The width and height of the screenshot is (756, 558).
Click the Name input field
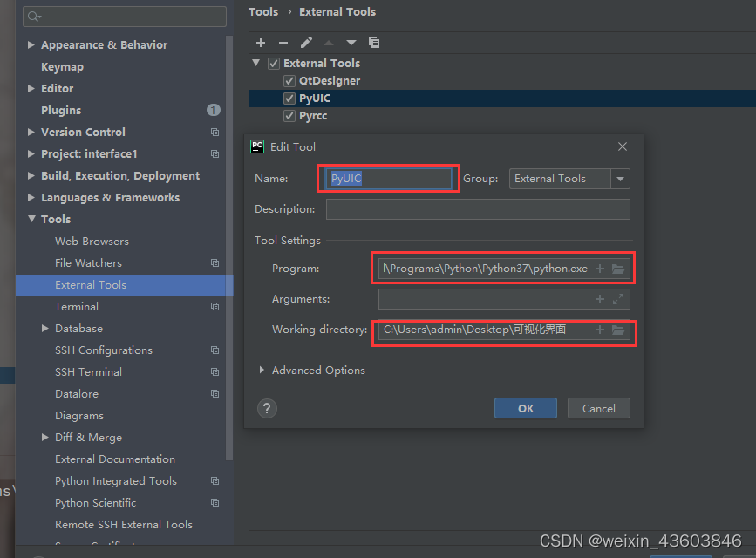389,179
